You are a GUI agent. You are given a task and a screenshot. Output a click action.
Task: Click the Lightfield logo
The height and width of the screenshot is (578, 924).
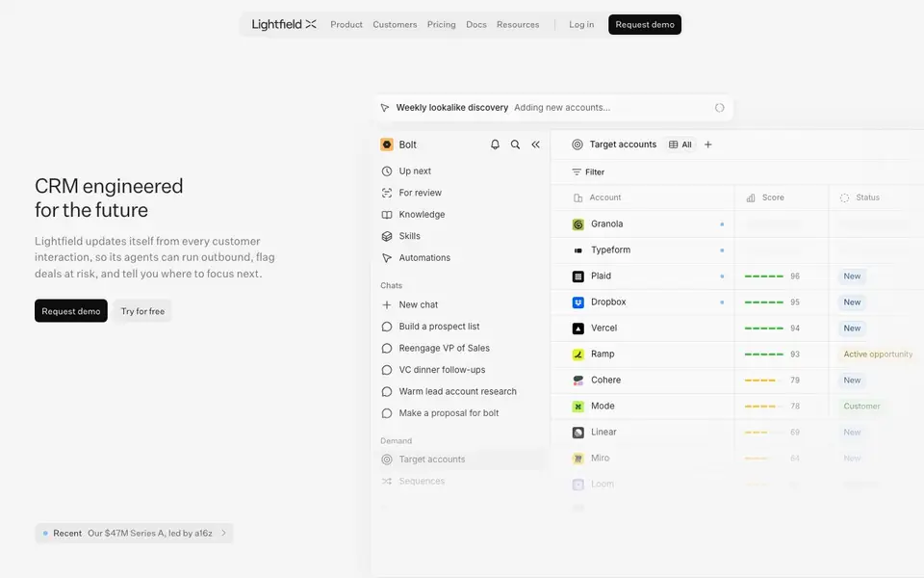[x=284, y=24]
